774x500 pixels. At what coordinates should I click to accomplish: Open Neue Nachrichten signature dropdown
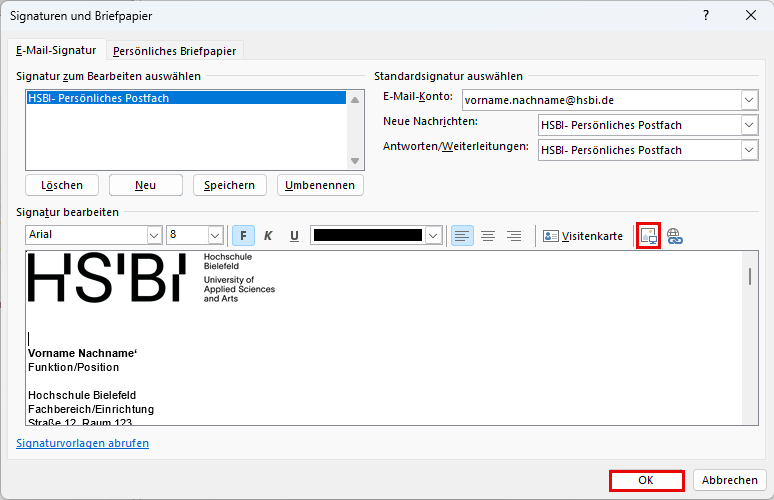(x=749, y=125)
